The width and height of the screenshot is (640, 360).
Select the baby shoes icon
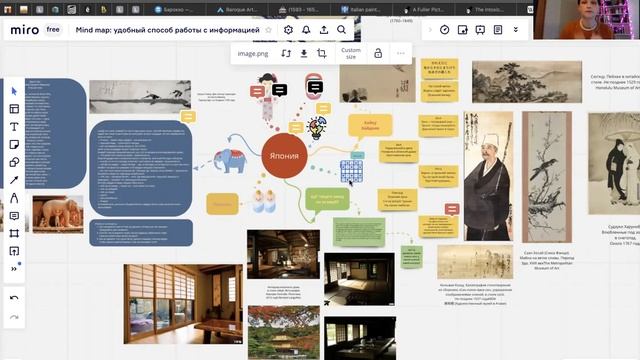coord(264,201)
